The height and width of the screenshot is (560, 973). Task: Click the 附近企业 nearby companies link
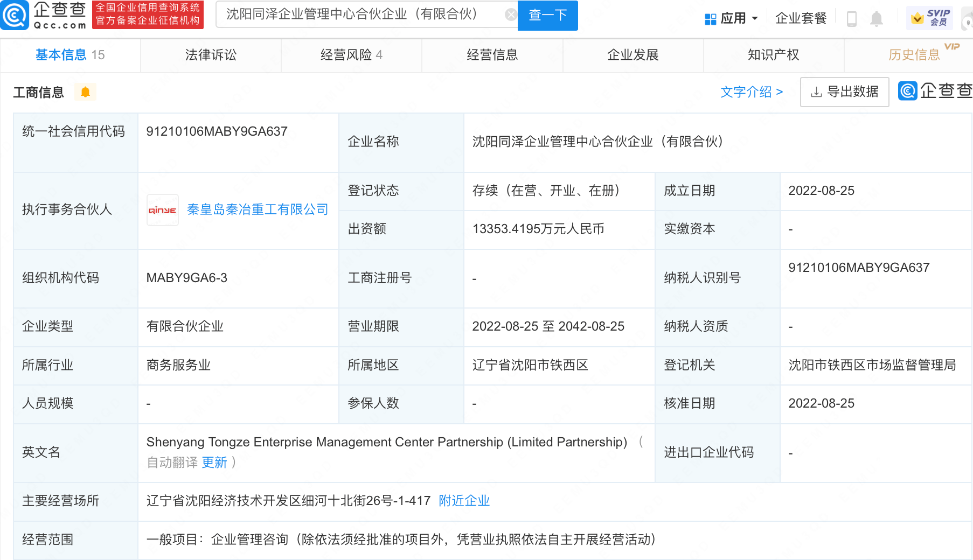464,501
